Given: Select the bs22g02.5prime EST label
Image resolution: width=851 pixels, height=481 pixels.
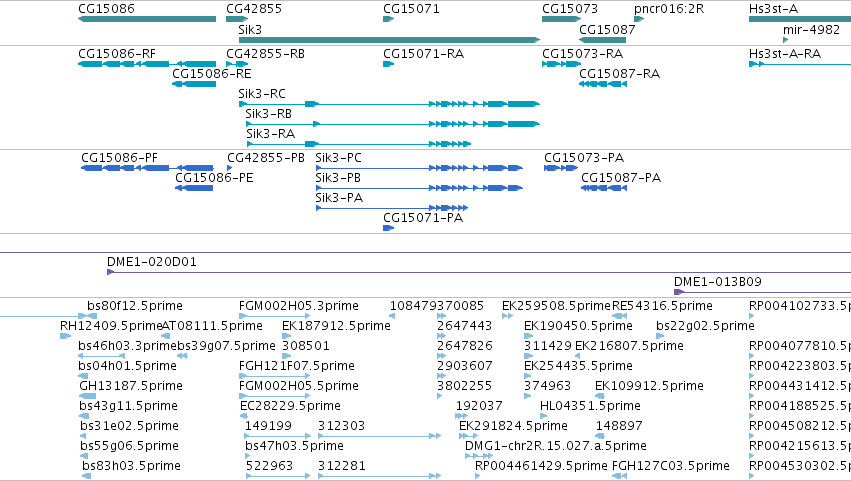Looking at the screenshot, I should (705, 326).
